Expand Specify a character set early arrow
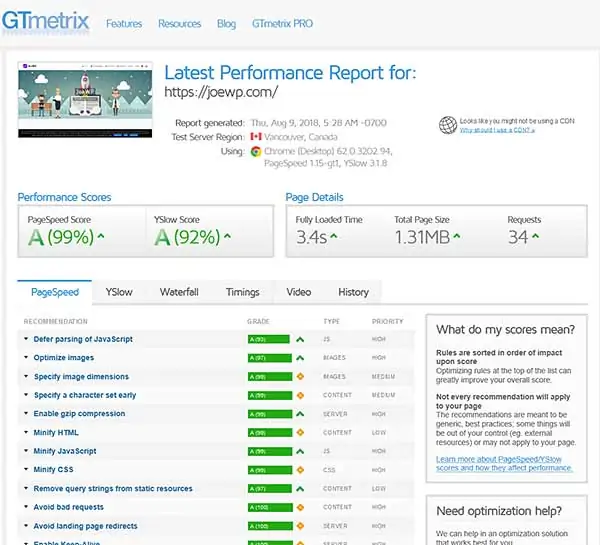600x545 pixels. [x=26, y=395]
